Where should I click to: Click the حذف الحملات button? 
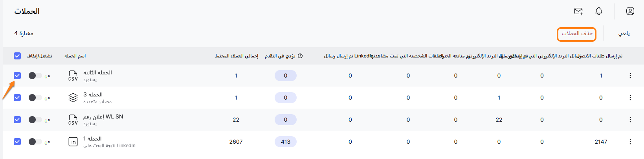[576, 34]
